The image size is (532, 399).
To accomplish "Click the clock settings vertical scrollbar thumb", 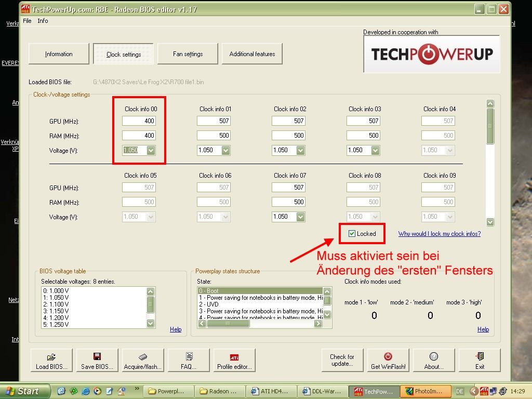I will [490, 126].
